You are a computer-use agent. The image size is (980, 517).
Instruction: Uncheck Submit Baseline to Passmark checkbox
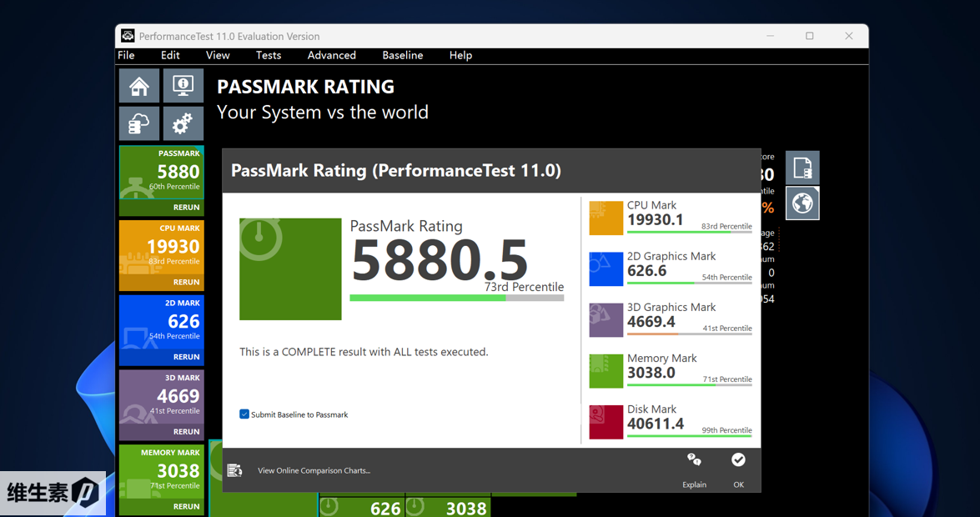click(244, 414)
